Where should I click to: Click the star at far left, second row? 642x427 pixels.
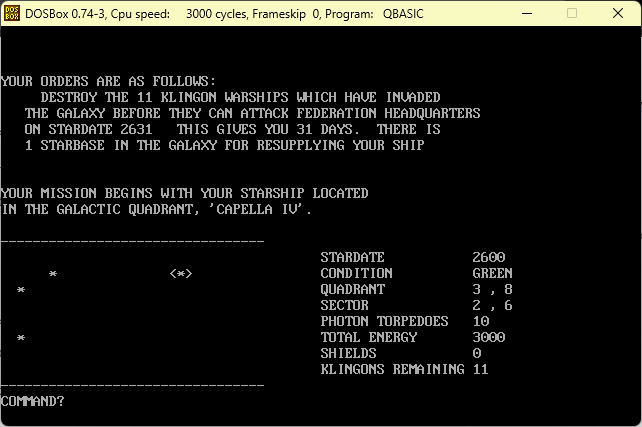point(21,289)
